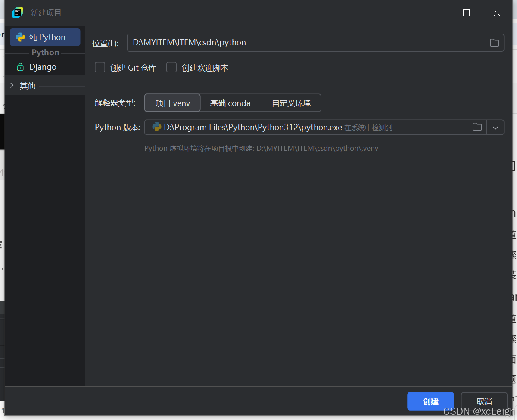Enable 创建 Git 仓库 checkbox
The height and width of the screenshot is (420, 517).
pos(100,68)
